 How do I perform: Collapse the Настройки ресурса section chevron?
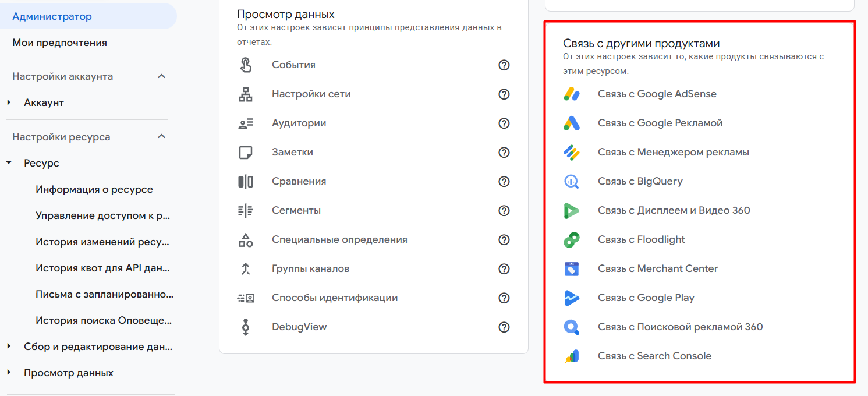tap(162, 137)
